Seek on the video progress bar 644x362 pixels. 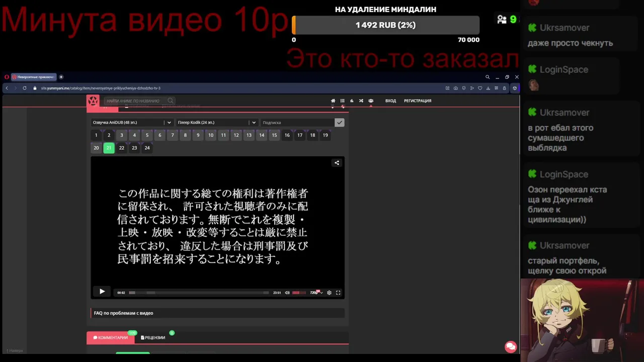tap(199, 293)
